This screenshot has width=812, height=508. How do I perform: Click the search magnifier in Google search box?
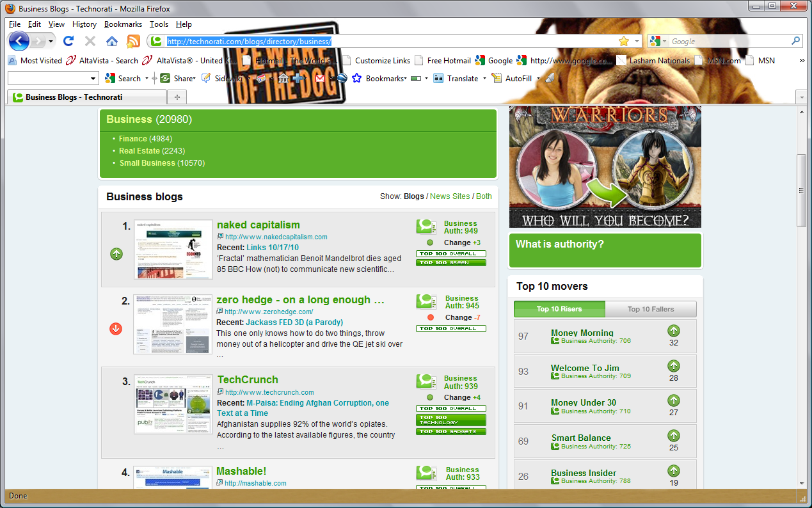tap(795, 41)
